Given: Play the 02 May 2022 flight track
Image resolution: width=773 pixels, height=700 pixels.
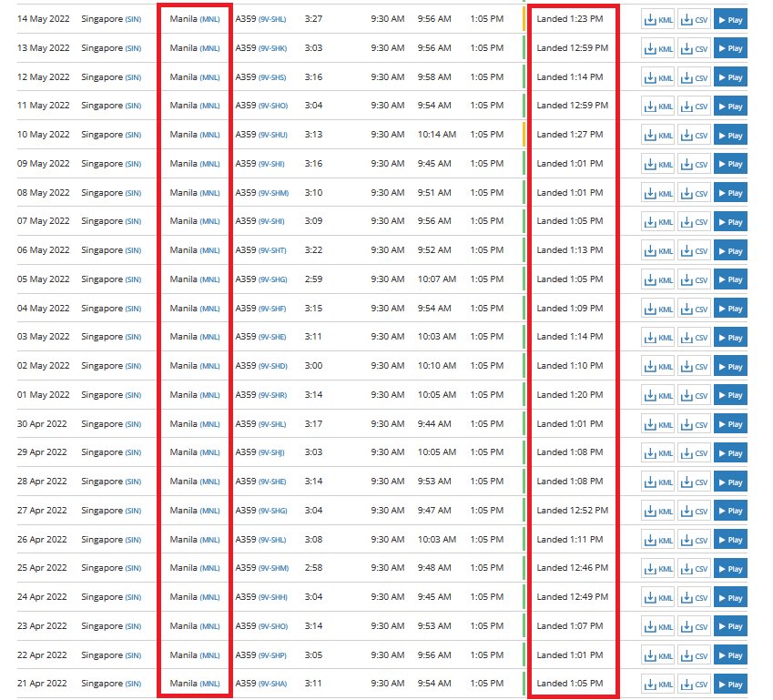Looking at the screenshot, I should (730, 366).
